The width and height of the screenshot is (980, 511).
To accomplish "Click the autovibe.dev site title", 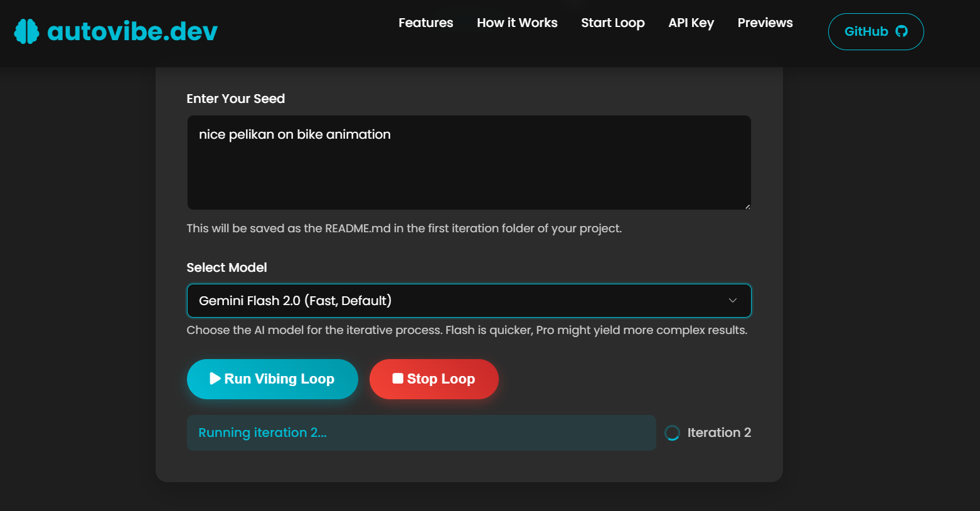I will (x=132, y=31).
